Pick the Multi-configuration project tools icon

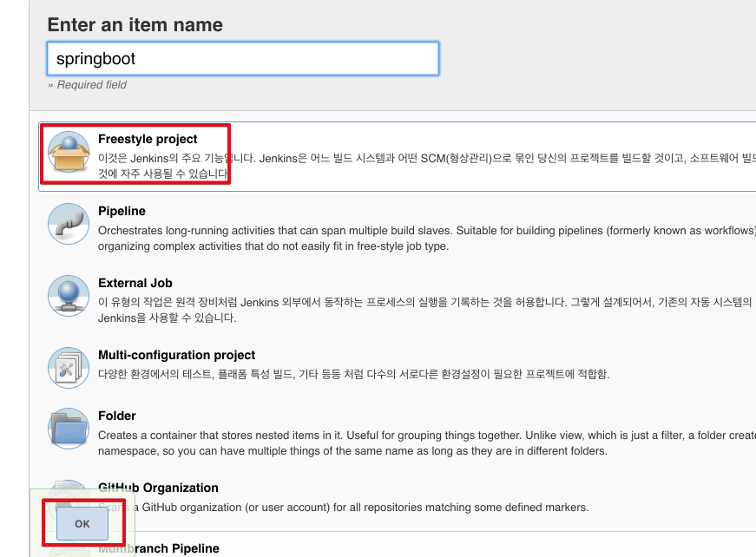click(x=69, y=368)
